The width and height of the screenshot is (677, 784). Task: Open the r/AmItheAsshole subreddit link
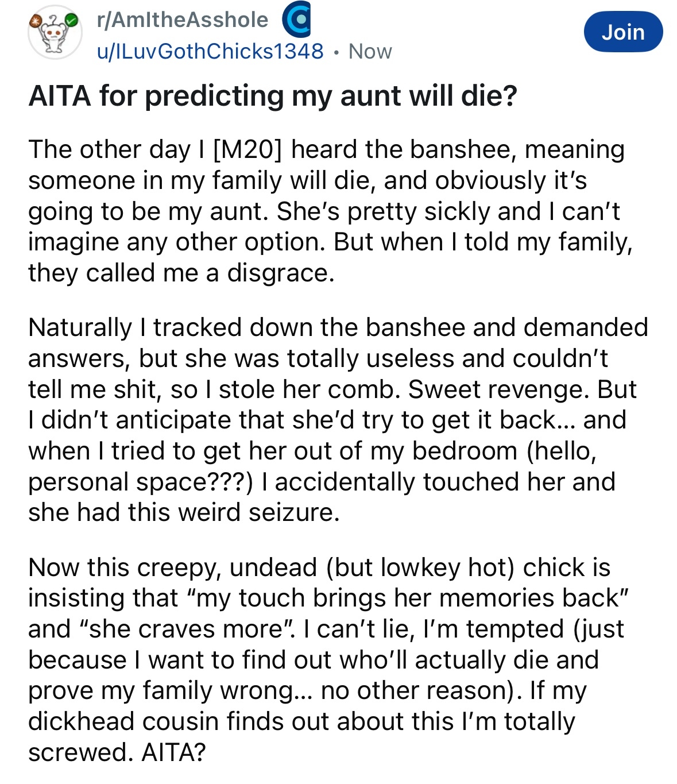(183, 20)
